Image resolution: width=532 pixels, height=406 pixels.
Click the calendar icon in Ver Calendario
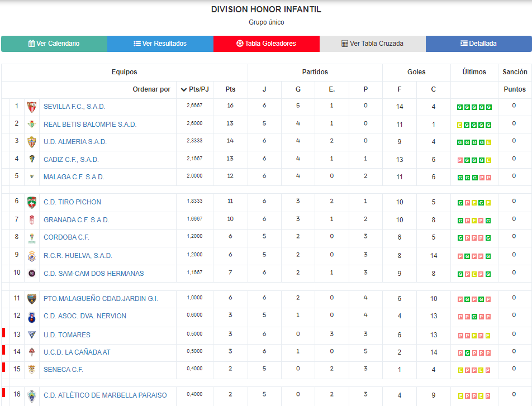[31, 44]
